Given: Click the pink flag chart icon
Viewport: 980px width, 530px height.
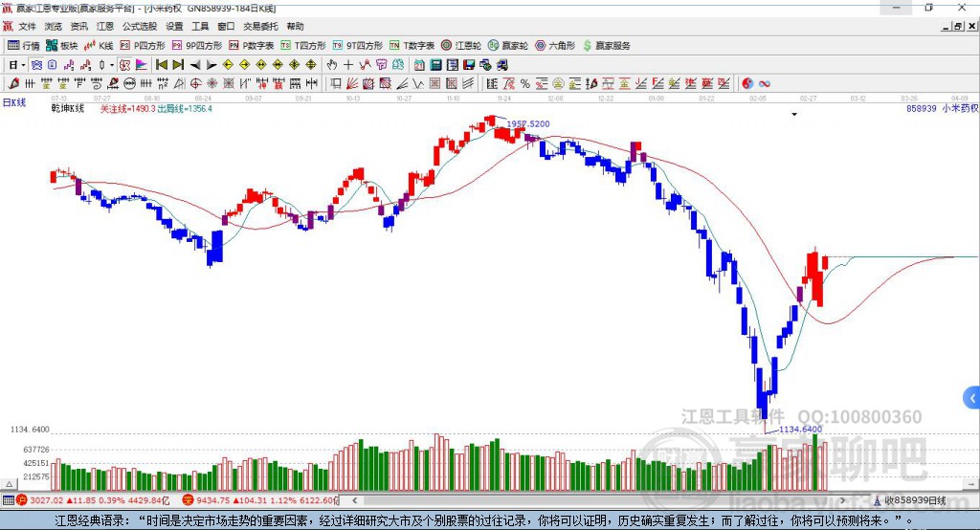Looking at the screenshot, I should pyautogui.click(x=142, y=65).
